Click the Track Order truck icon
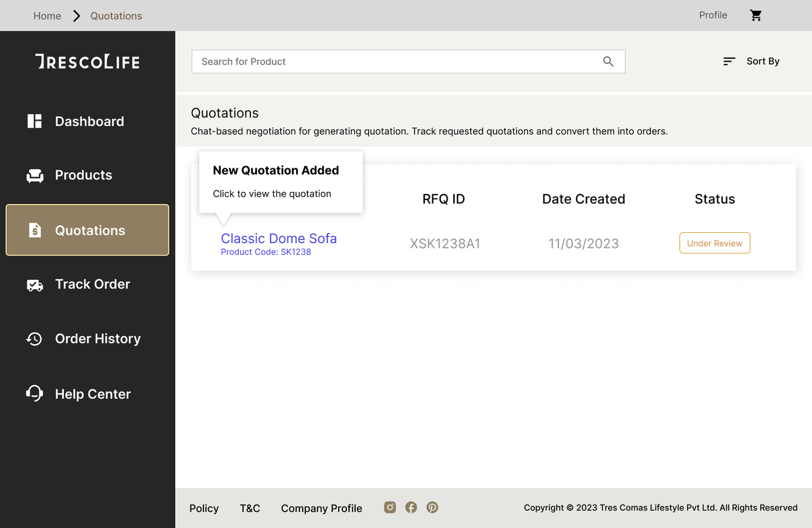 [34, 285]
